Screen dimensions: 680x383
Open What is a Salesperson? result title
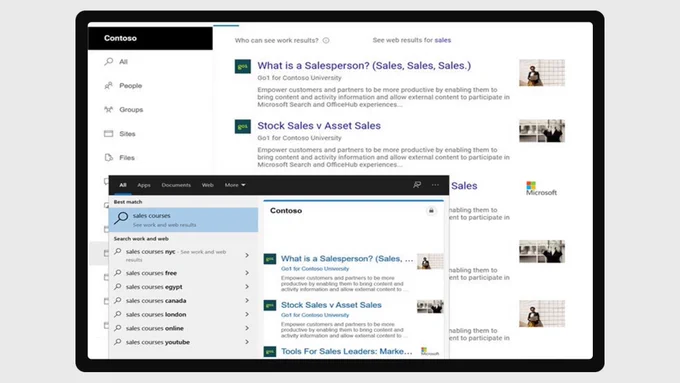364,65
